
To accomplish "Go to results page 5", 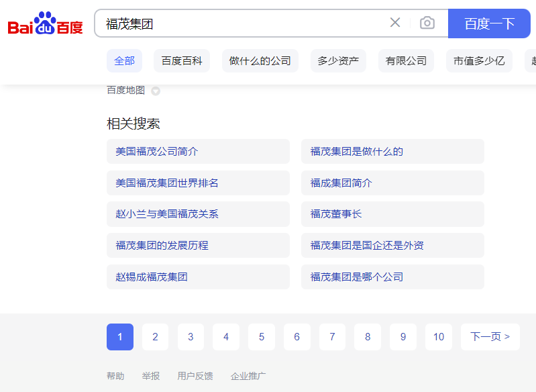I will (262, 337).
